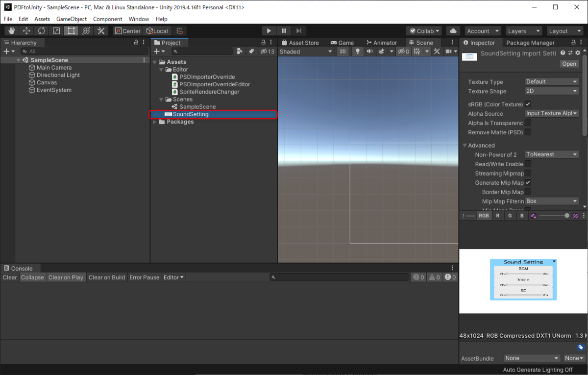The width and height of the screenshot is (588, 375).
Task: Lock the Hierarchy panel
Action: [136, 43]
